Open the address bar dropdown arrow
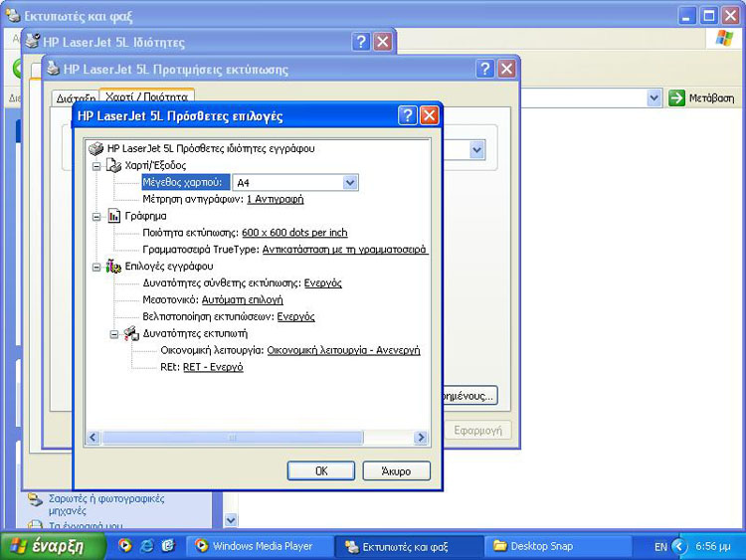Image resolution: width=746 pixels, height=560 pixels. pyautogui.click(x=654, y=98)
